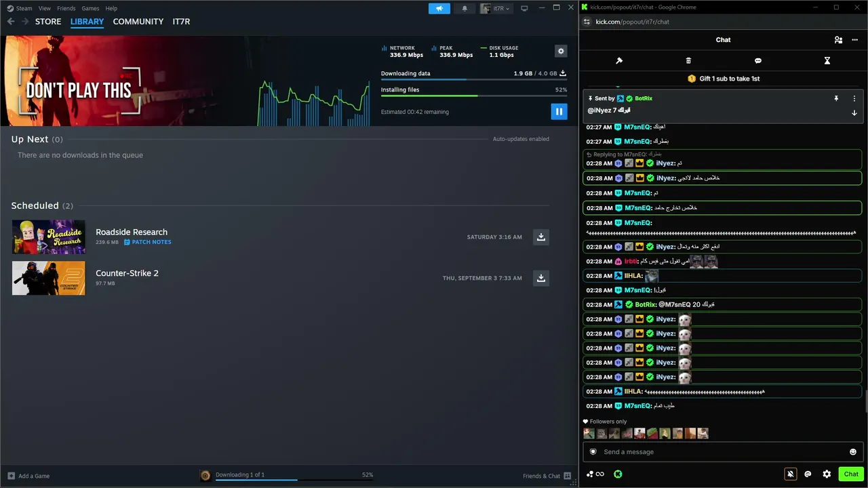Image resolution: width=868 pixels, height=488 pixels.
Task: Open pinned message vertical dots menu
Action: 854,98
